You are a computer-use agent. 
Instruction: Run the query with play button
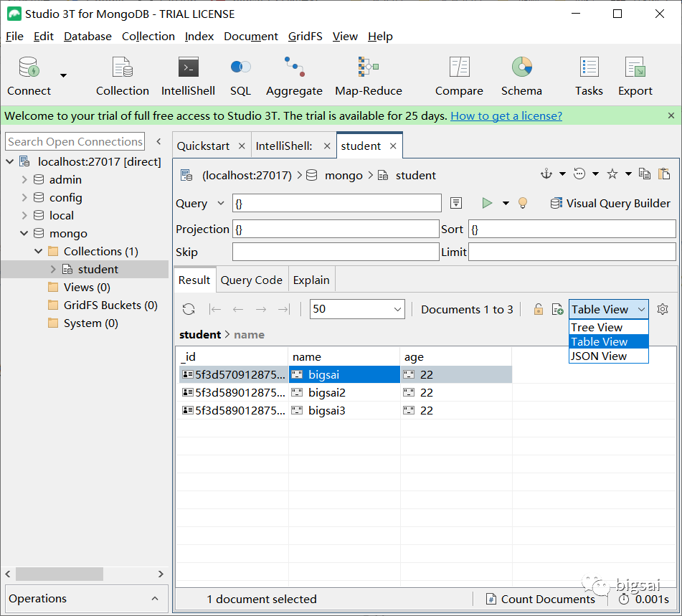488,204
